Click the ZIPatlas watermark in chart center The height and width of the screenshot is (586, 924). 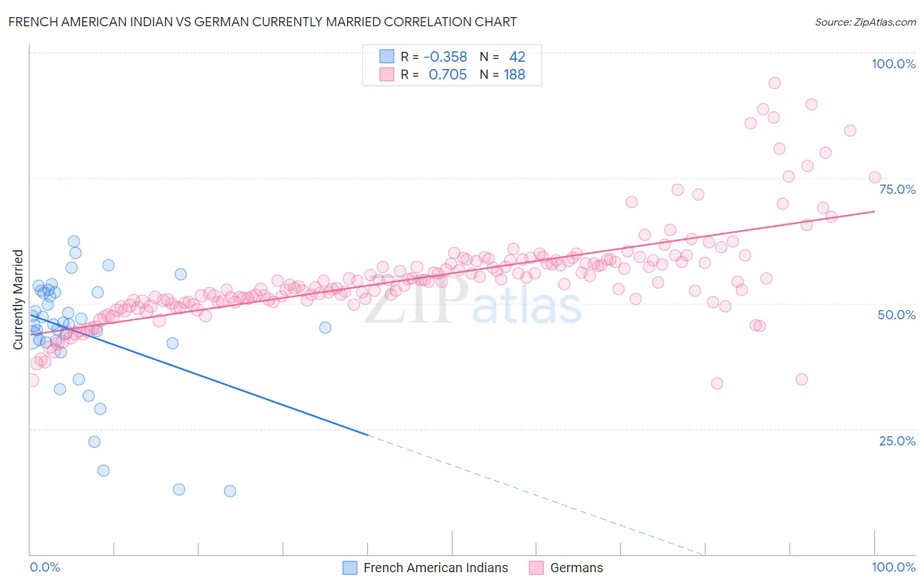pos(473,304)
